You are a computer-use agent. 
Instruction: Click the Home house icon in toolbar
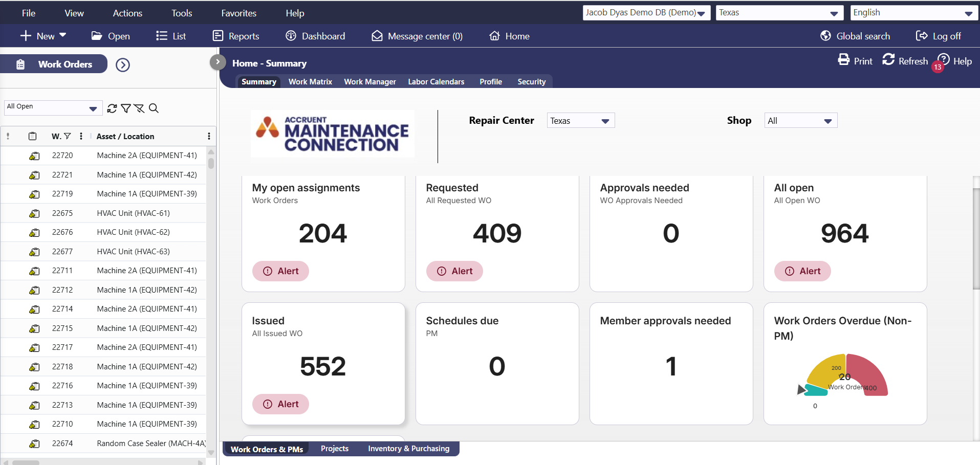(x=494, y=36)
